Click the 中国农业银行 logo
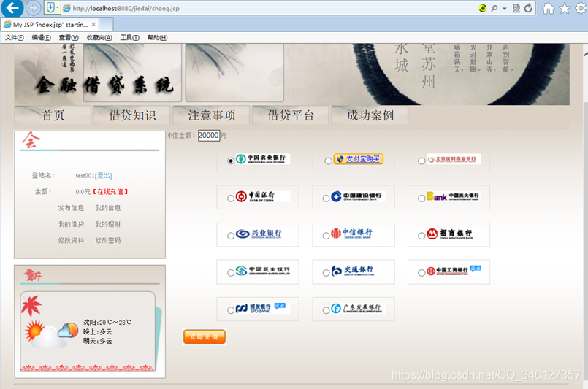 click(x=262, y=159)
